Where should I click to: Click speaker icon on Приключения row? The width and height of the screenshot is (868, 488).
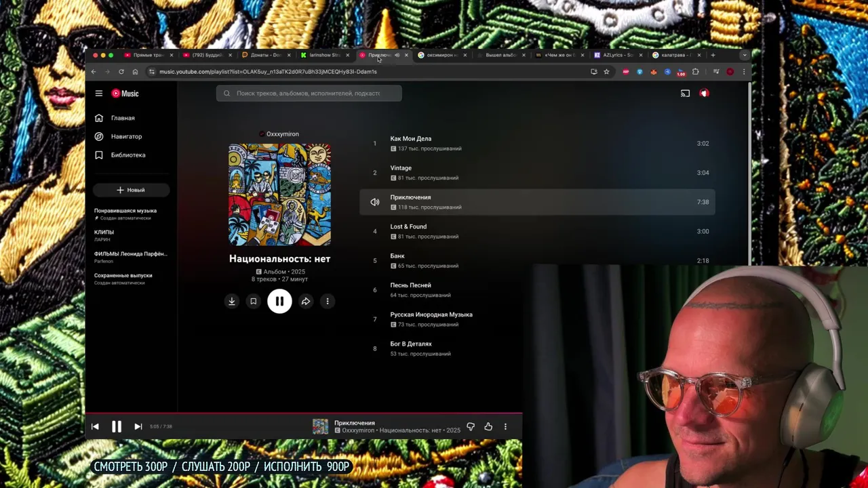[x=374, y=202]
